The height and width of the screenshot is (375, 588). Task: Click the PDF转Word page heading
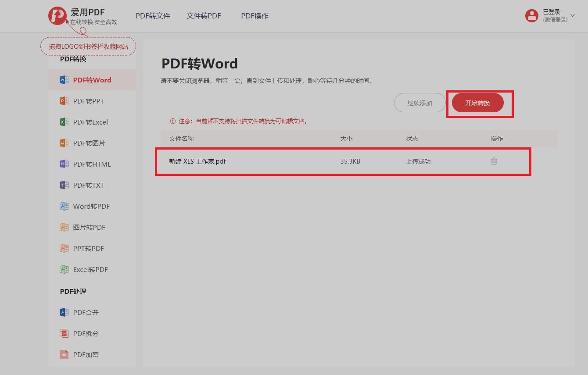pos(200,64)
